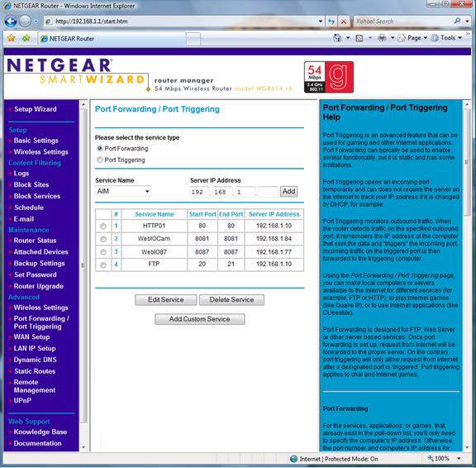
Task: Open the E-mail settings link
Action: pyautogui.click(x=24, y=219)
